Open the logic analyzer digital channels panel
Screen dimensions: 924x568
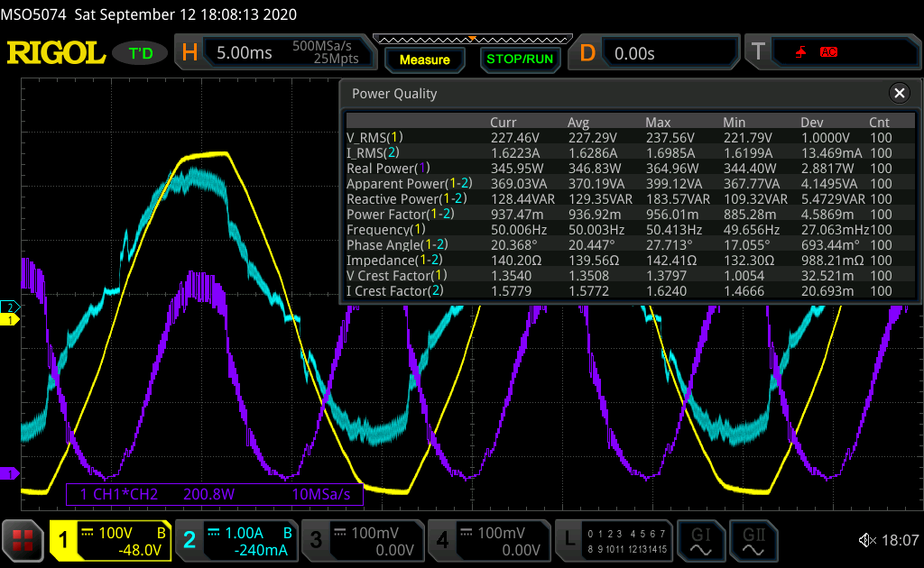click(615, 541)
